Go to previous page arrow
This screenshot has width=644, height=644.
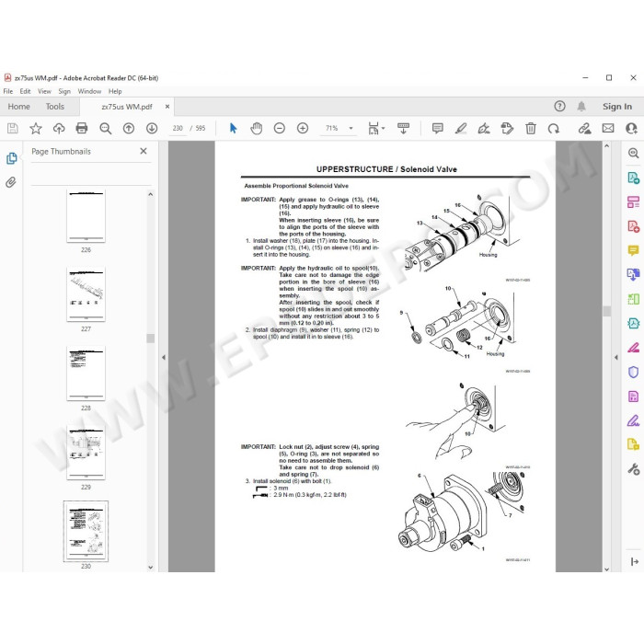[x=129, y=129]
